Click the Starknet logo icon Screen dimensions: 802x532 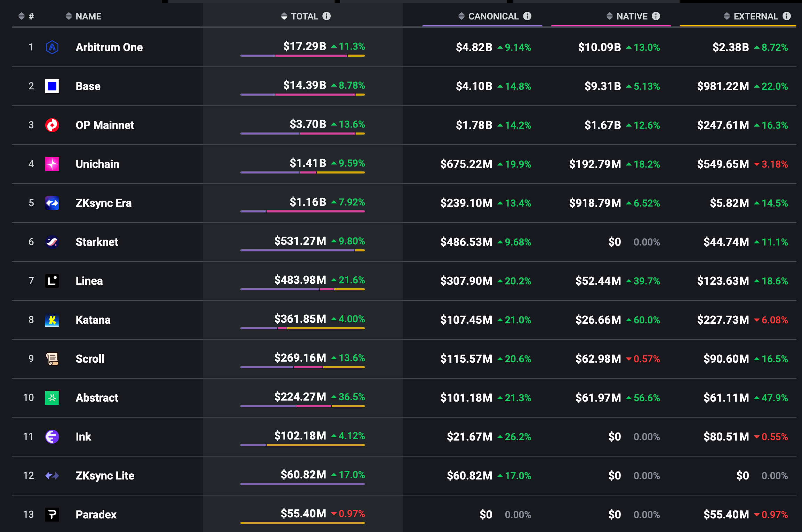tap(52, 242)
